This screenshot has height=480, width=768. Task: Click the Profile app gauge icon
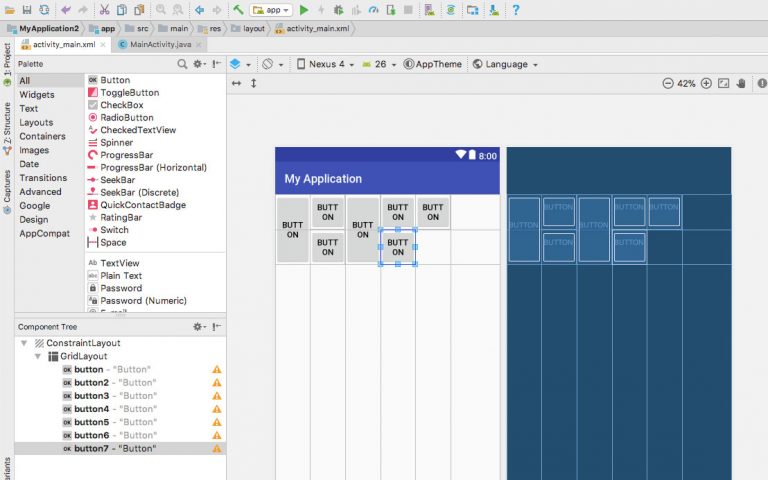[373, 10]
